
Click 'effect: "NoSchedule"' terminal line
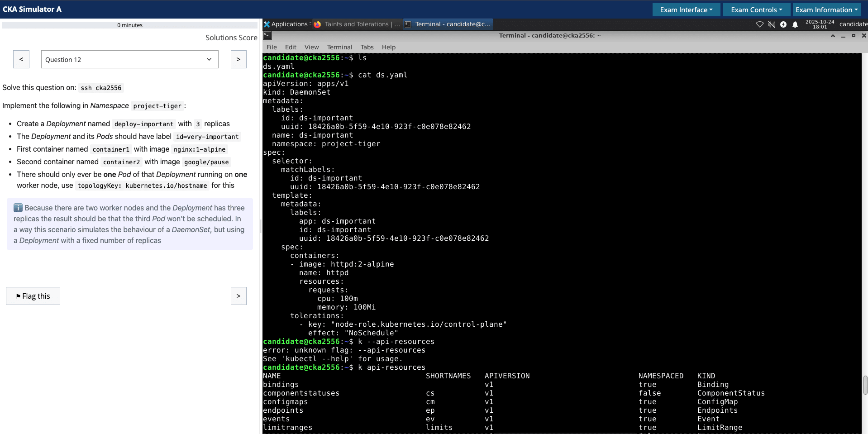click(353, 333)
